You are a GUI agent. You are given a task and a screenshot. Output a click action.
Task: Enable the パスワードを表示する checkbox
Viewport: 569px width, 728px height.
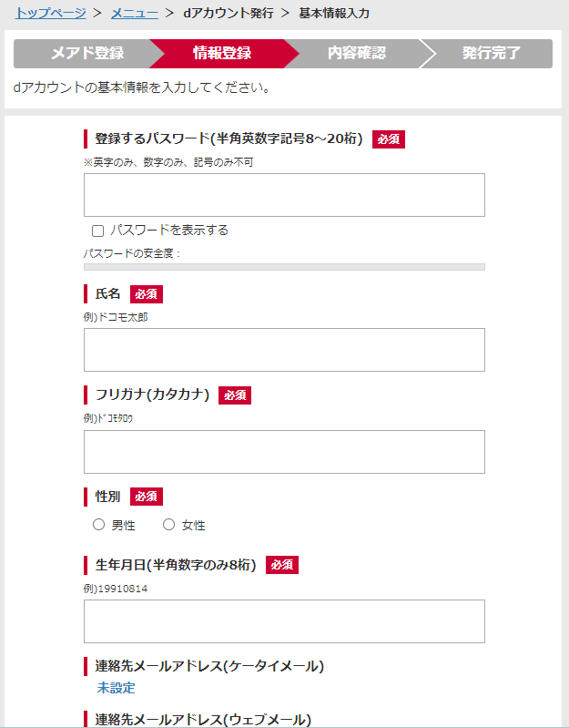pos(97,231)
